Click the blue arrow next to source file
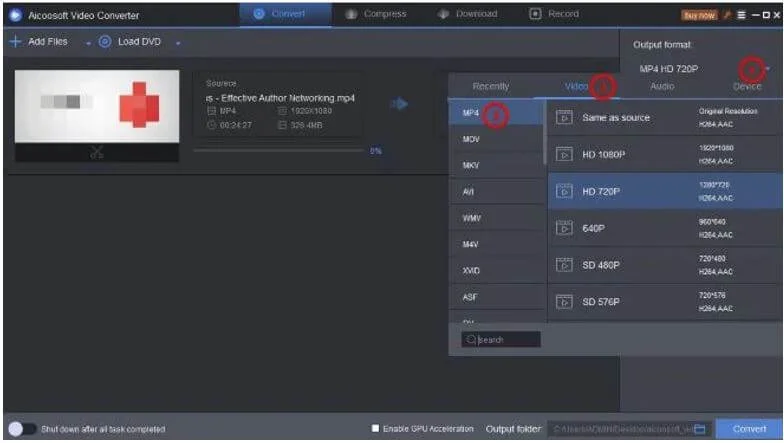 coord(399,103)
